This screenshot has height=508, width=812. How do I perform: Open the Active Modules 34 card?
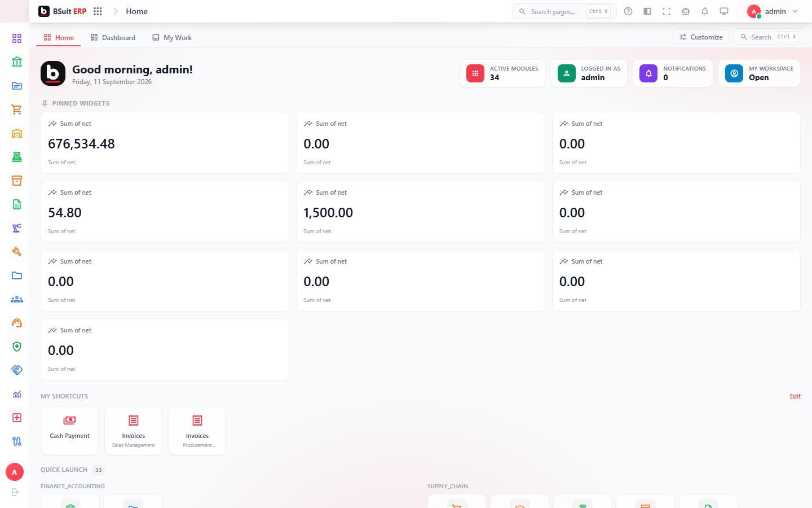click(x=502, y=73)
